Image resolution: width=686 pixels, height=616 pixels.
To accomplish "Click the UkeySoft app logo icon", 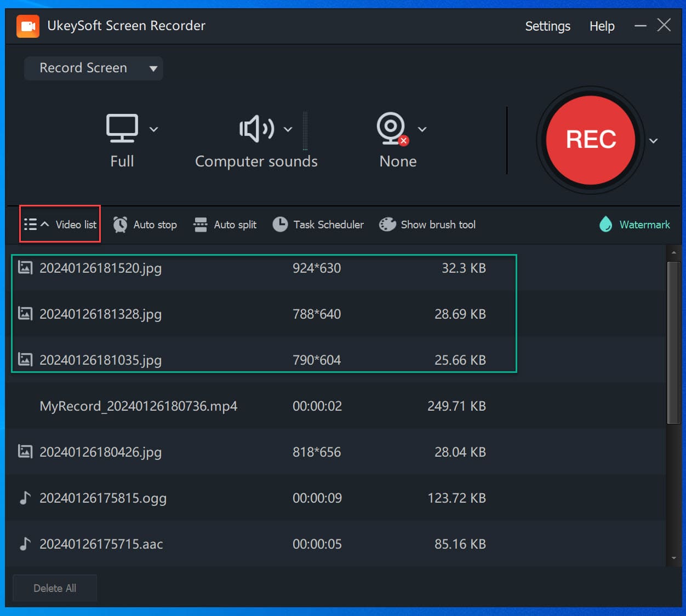I will pos(28,26).
